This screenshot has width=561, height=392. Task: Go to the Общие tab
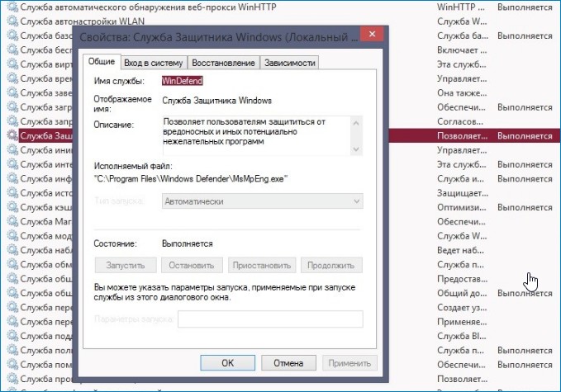point(101,62)
